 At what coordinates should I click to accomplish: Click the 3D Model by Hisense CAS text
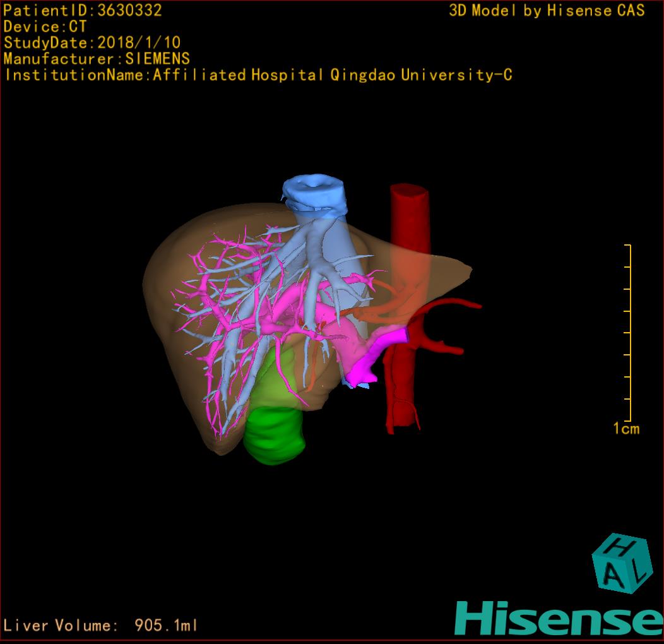(x=547, y=10)
